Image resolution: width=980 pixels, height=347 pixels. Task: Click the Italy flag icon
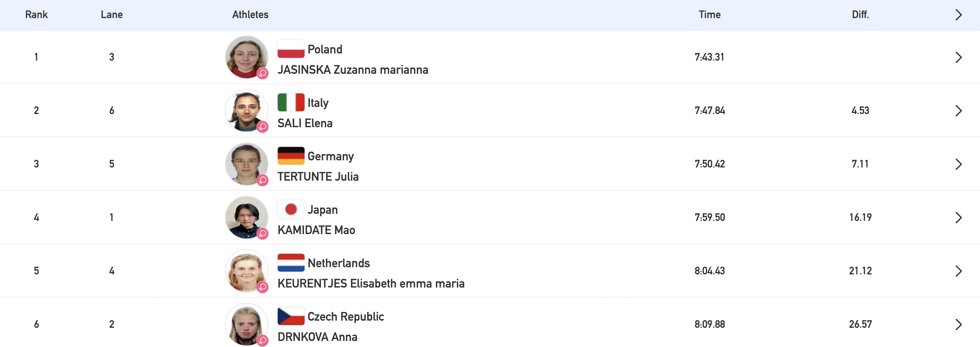point(291,103)
